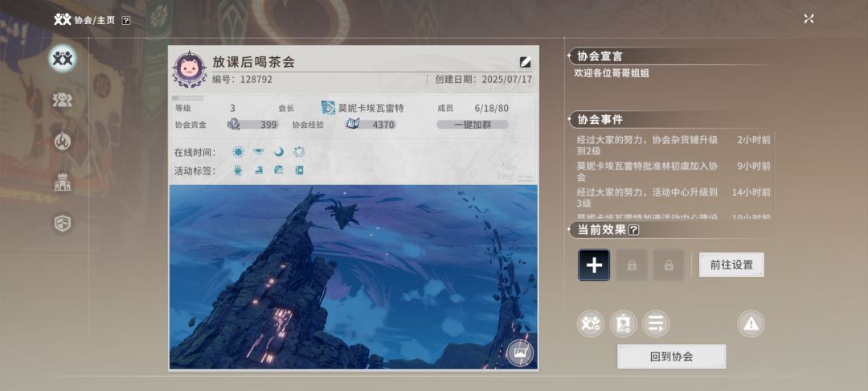Viewport: 868px width, 391px height.
Task: Open the castle buildings sidebar tab
Action: pyautogui.click(x=63, y=182)
